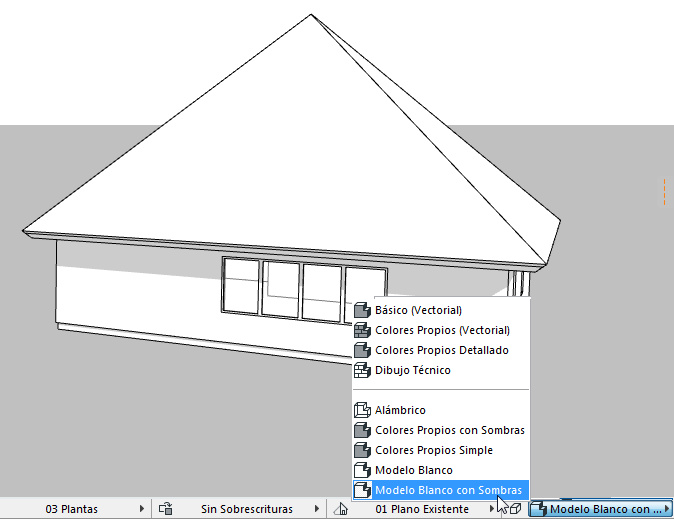
Task: Select Colores Propios con Sombras
Action: [x=441, y=430]
